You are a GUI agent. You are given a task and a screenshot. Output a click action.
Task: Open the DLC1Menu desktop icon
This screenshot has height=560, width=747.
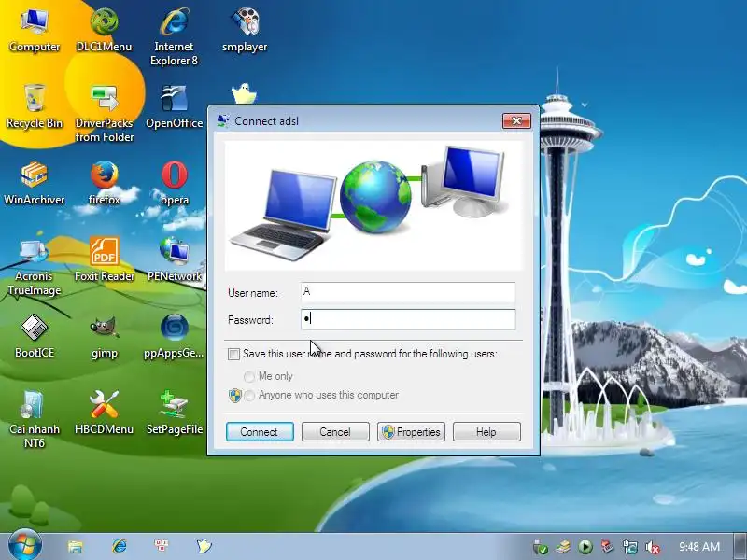pos(104,31)
